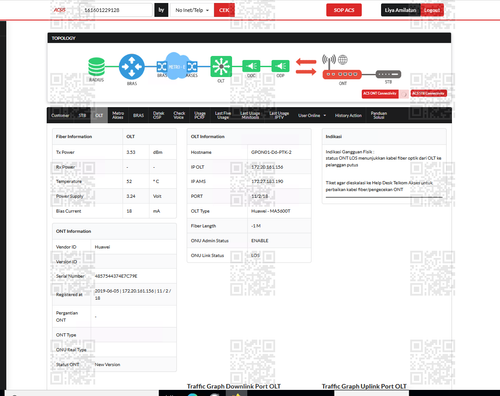500x396 pixels.
Task: Click the red double-arrow link status icon
Action: (306, 67)
